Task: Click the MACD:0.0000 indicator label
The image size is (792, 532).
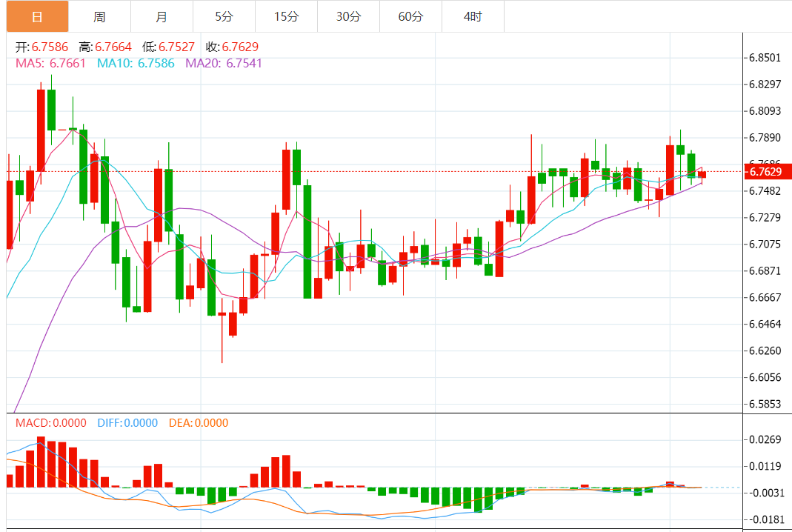Action: (x=50, y=423)
